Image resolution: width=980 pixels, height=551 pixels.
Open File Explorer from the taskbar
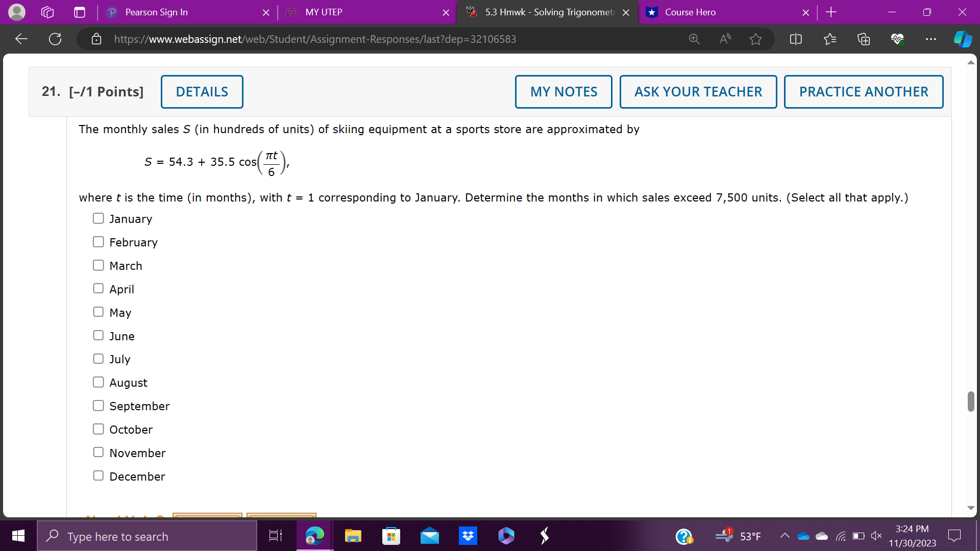pyautogui.click(x=353, y=536)
